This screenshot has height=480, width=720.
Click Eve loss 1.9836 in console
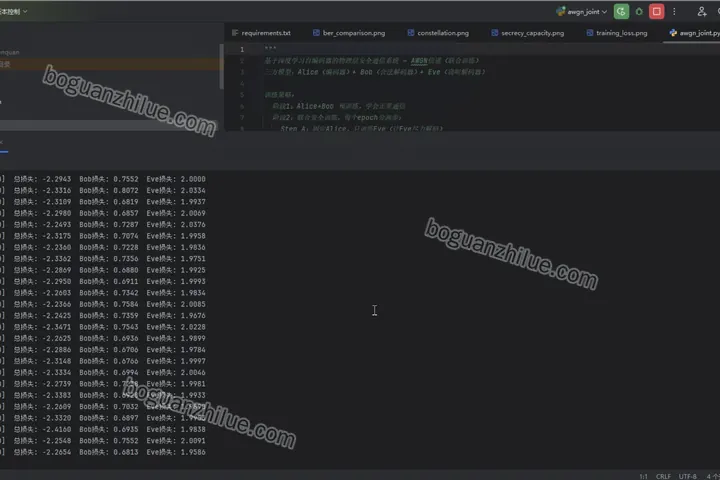coord(193,248)
